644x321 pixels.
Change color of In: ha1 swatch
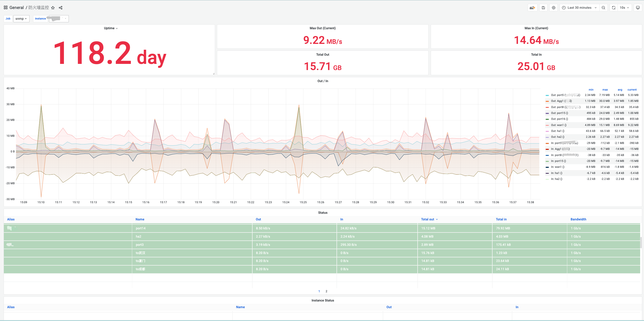click(x=547, y=173)
